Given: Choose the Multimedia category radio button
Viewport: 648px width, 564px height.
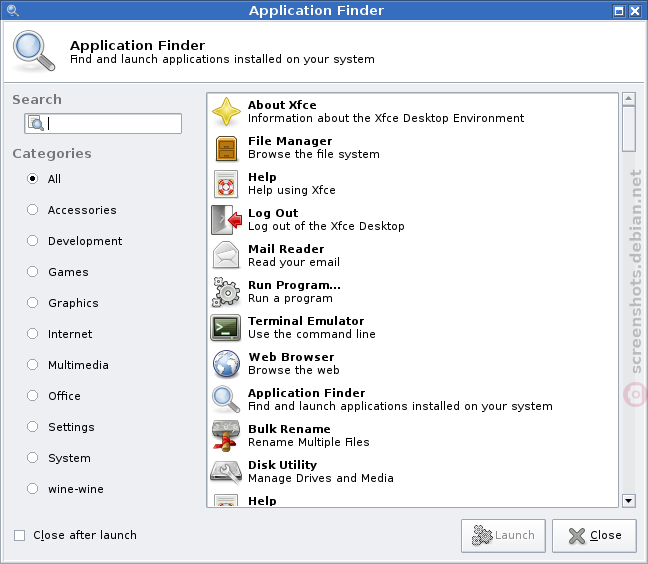Looking at the screenshot, I should click(x=33, y=365).
